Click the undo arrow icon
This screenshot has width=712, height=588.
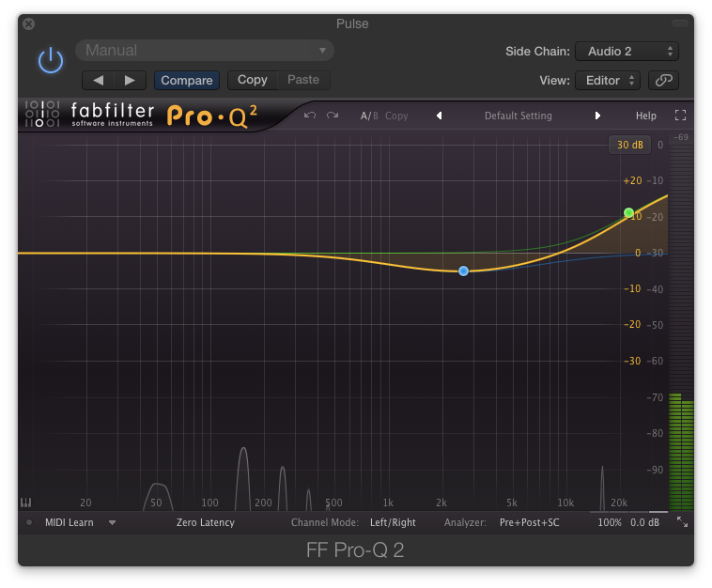point(310,116)
